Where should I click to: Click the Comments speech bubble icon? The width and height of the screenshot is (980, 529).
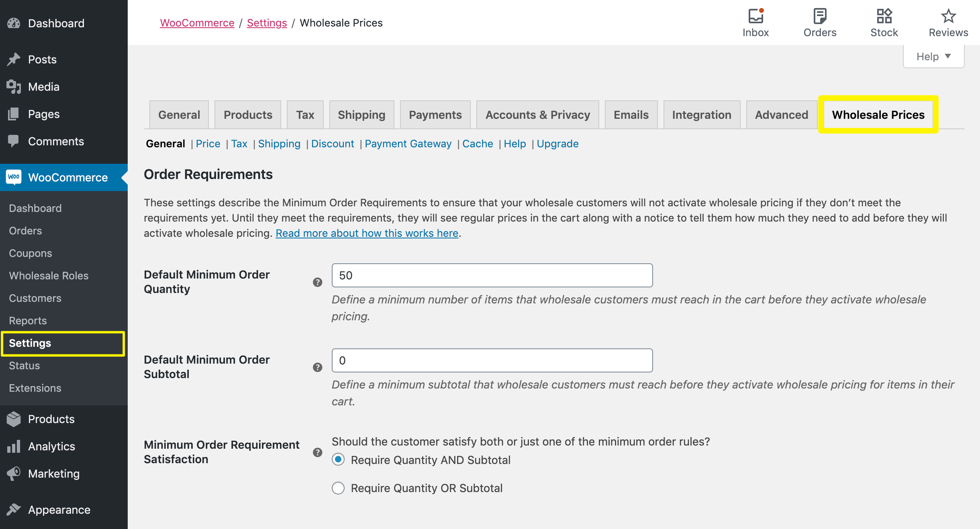[14, 141]
